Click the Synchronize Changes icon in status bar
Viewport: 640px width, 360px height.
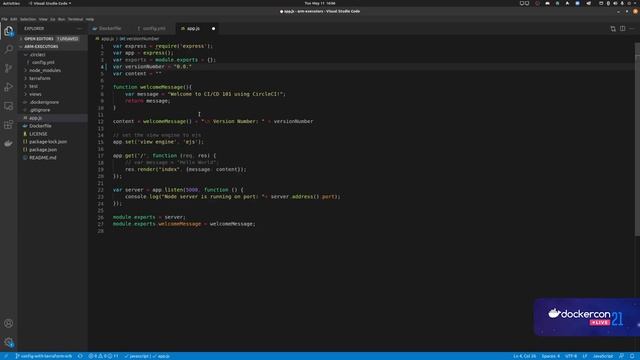[80, 356]
